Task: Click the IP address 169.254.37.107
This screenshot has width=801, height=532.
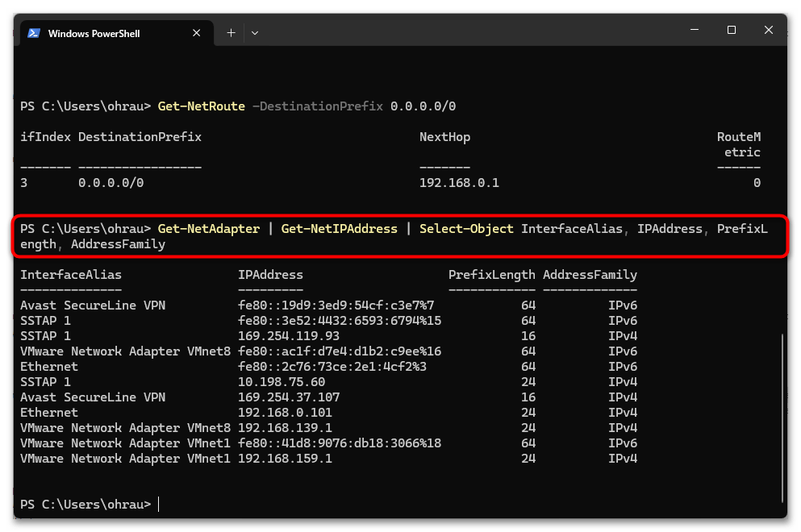Action: (289, 397)
